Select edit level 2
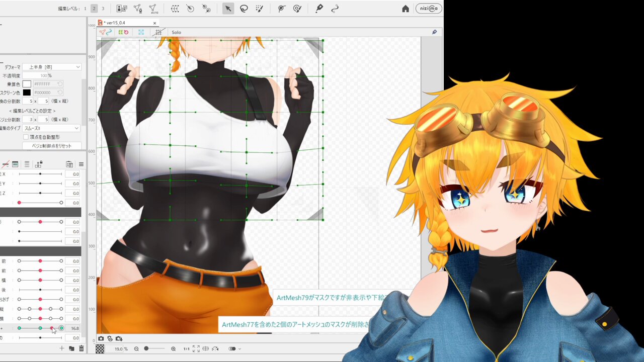Image resolution: width=644 pixels, height=362 pixels. [94, 9]
